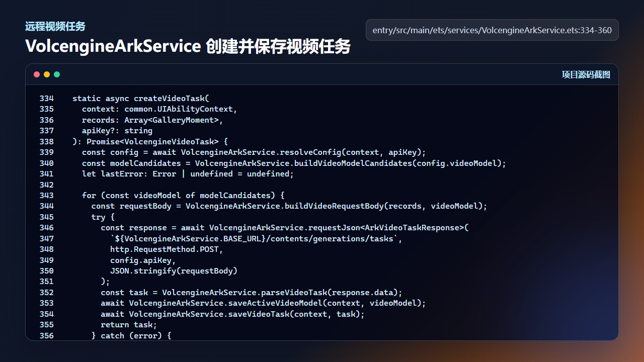This screenshot has height=362, width=644.
Task: Click the 'try {' line
Action: [x=103, y=217]
